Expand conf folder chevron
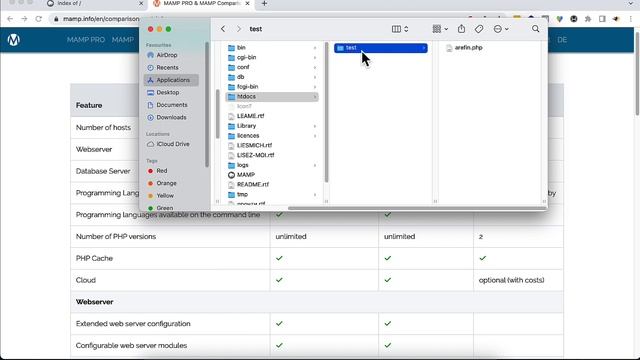The height and width of the screenshot is (360, 640). tap(315, 67)
